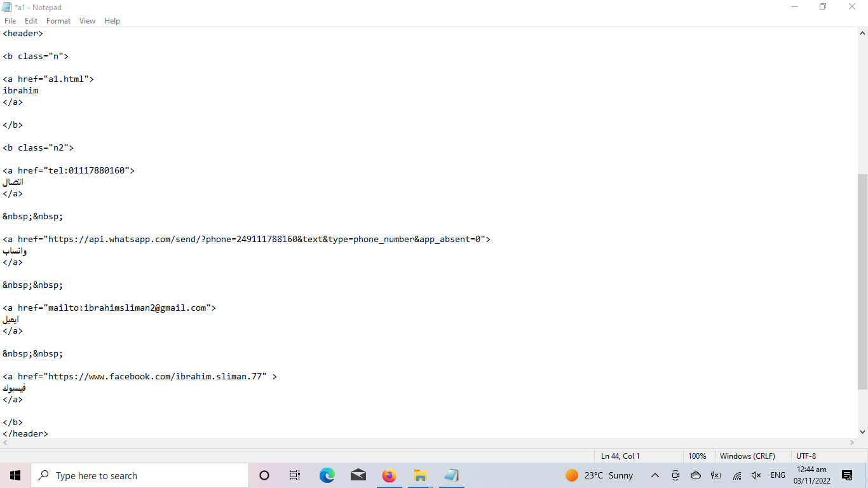Screen dimensions: 868x488
Task: Open the Help menu
Action: point(112,21)
